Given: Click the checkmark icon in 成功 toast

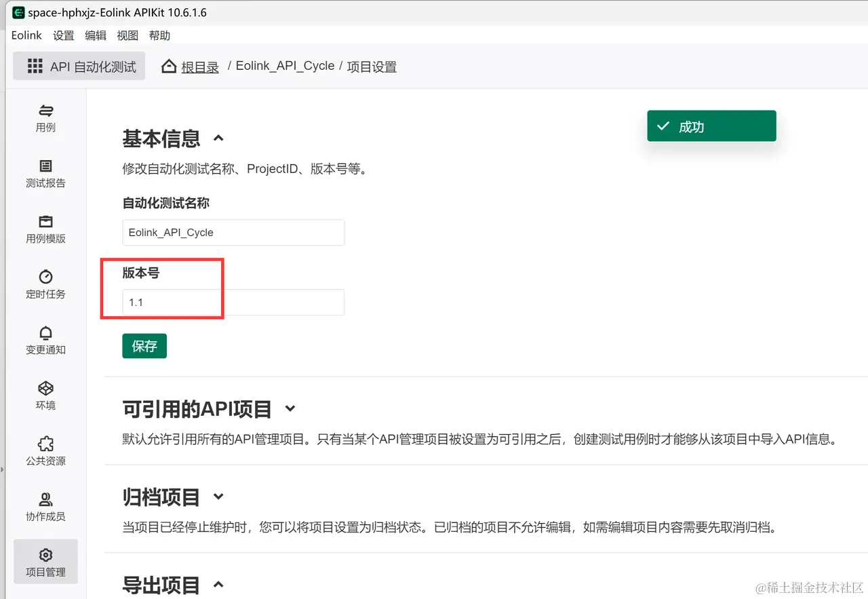Looking at the screenshot, I should pyautogui.click(x=663, y=126).
